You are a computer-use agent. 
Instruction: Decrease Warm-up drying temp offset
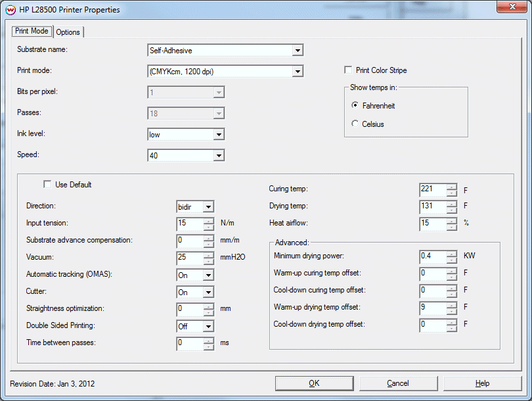coord(452,311)
